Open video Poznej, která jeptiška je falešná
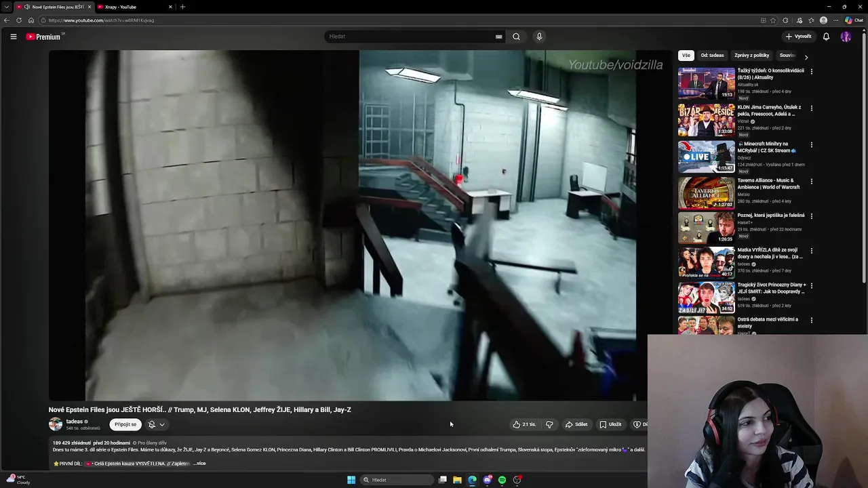The height and width of the screenshot is (488, 868). pos(771,216)
